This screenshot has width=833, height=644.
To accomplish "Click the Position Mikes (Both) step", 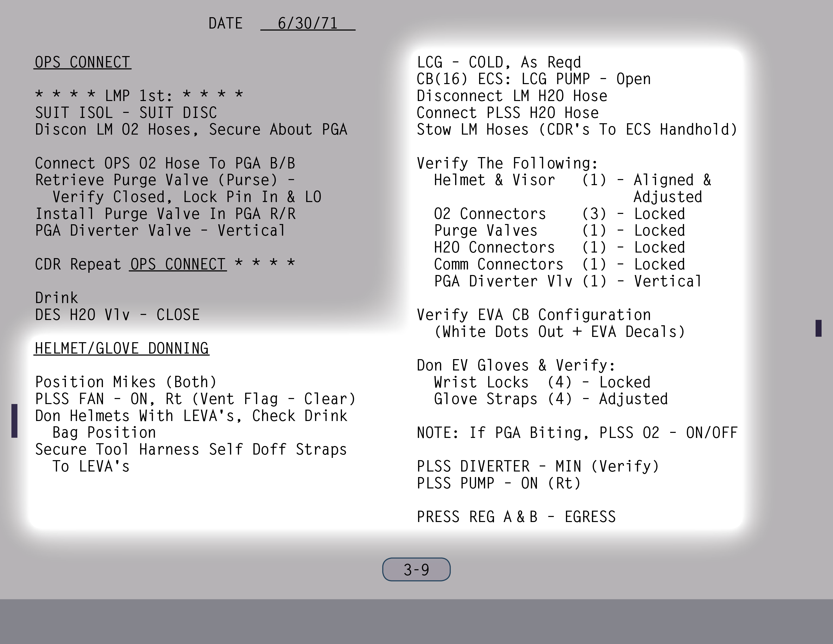I will pos(126,382).
